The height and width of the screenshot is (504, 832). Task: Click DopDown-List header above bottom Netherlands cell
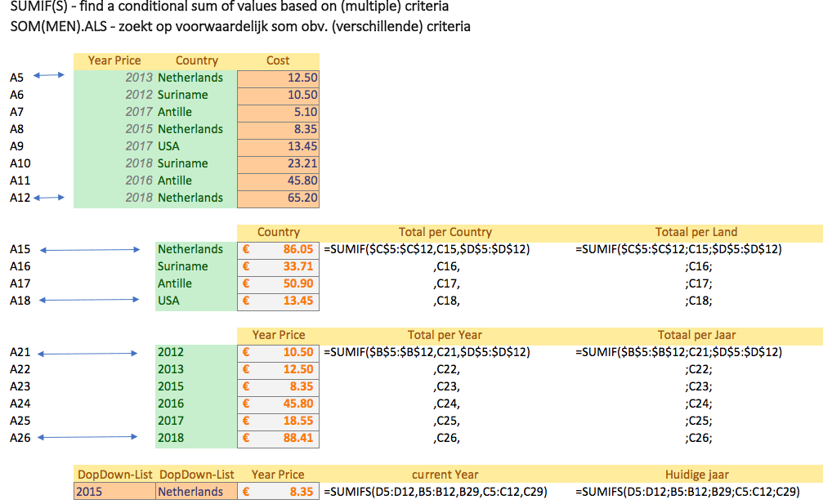(x=196, y=475)
